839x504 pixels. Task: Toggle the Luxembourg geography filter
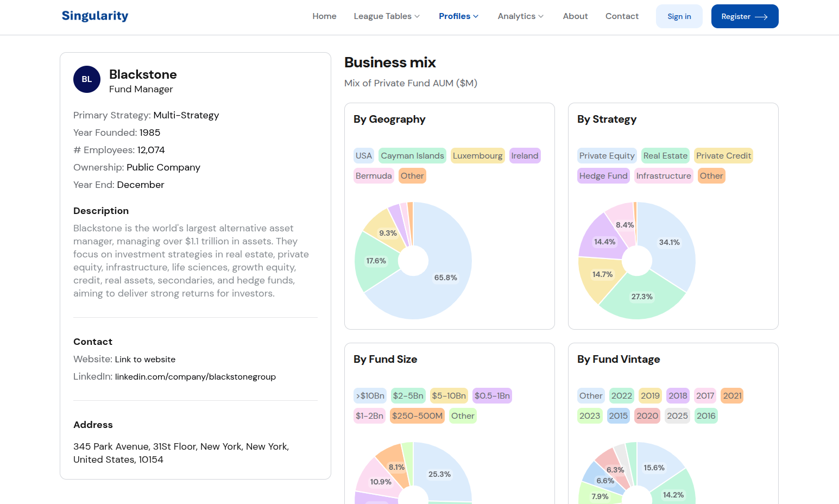coord(477,155)
